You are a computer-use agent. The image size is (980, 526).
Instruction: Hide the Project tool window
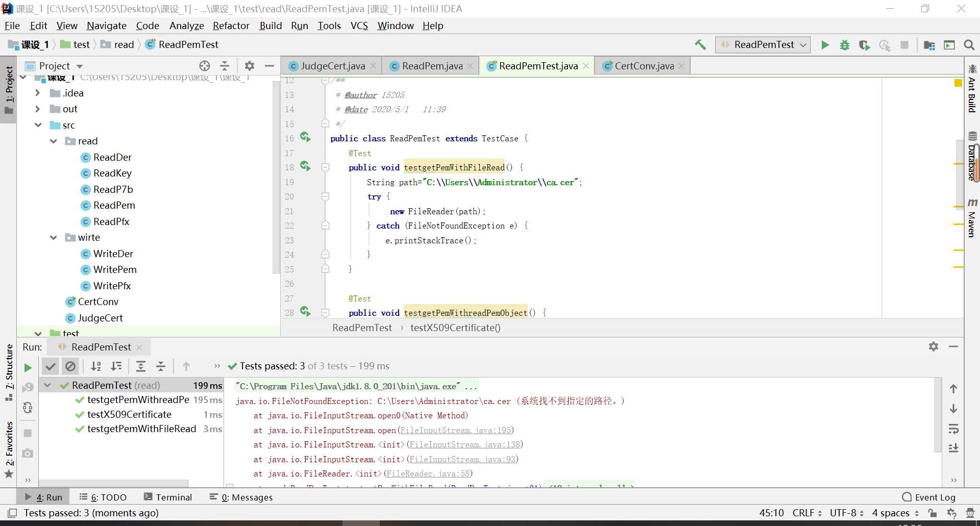pyautogui.click(x=269, y=66)
